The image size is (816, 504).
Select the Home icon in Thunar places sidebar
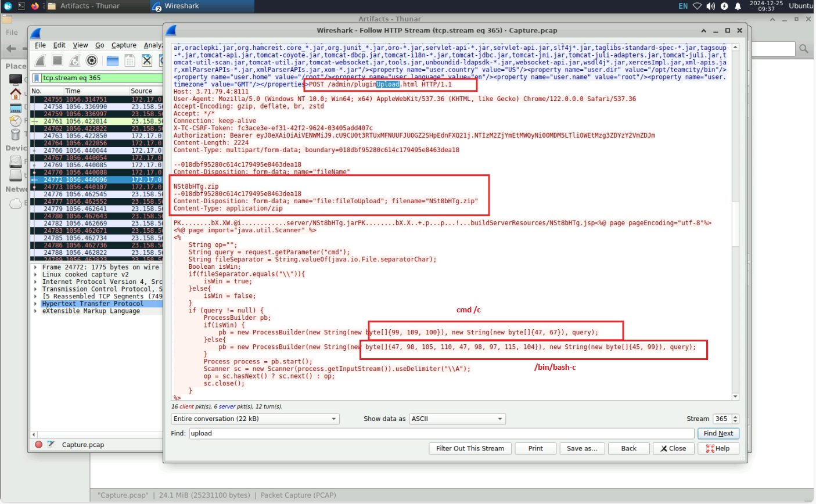pos(16,93)
